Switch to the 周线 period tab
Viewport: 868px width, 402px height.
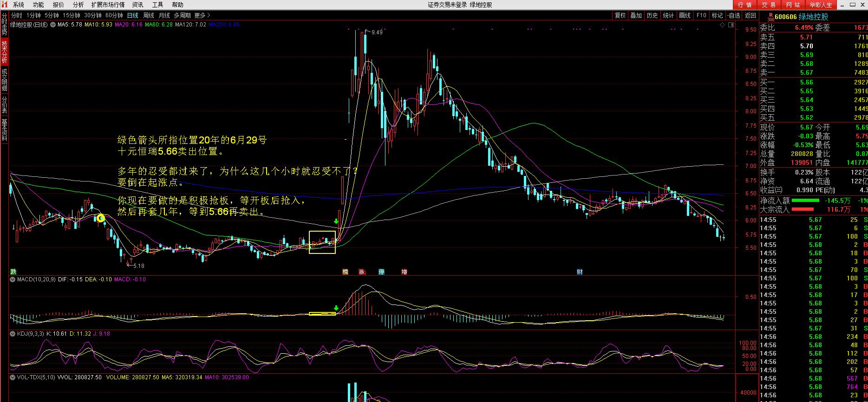[149, 15]
